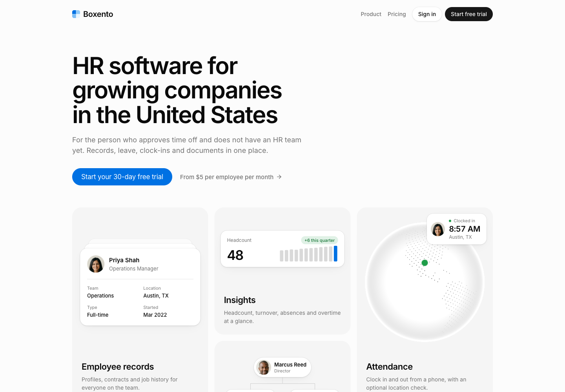Viewport: 565px width, 392px height.
Task: Click "Austin, TX" under Location
Action: [156, 296]
